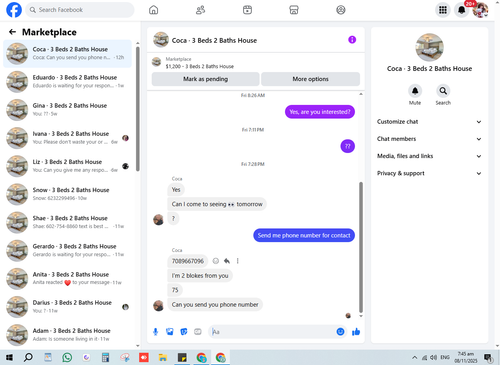Record a voice clip with microphone icon
Image resolution: width=500 pixels, height=365 pixels.
[x=155, y=332]
